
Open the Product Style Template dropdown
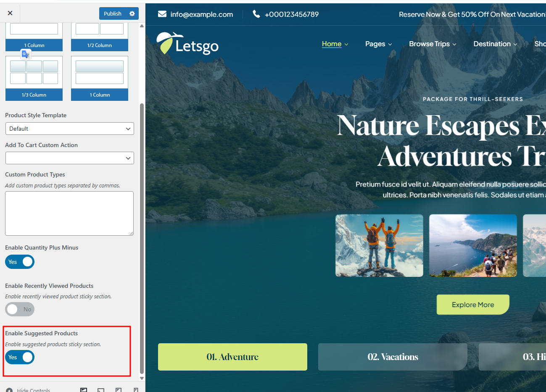point(70,129)
